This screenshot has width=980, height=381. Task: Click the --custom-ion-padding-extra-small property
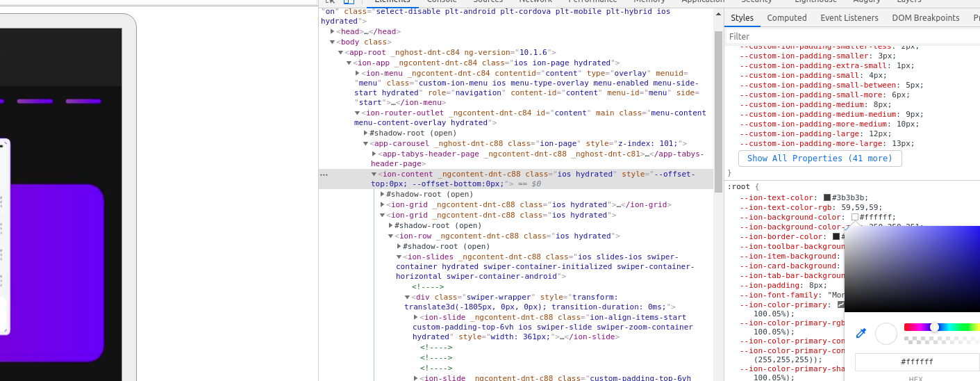pos(814,65)
